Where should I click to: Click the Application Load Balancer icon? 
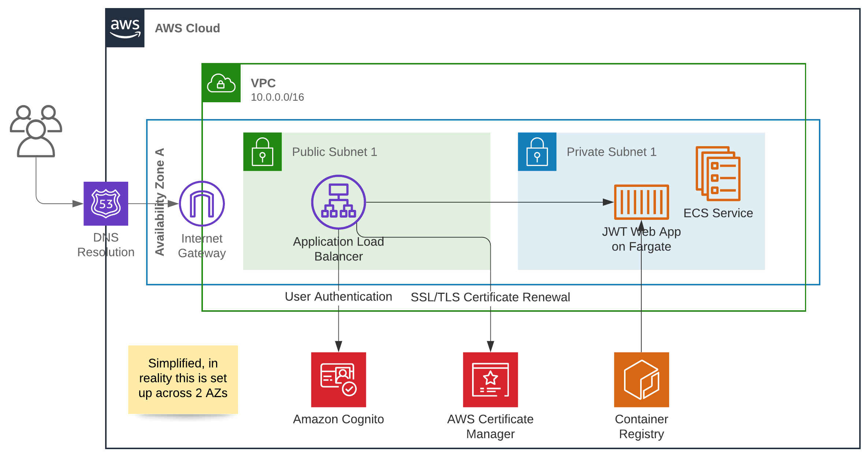338,202
